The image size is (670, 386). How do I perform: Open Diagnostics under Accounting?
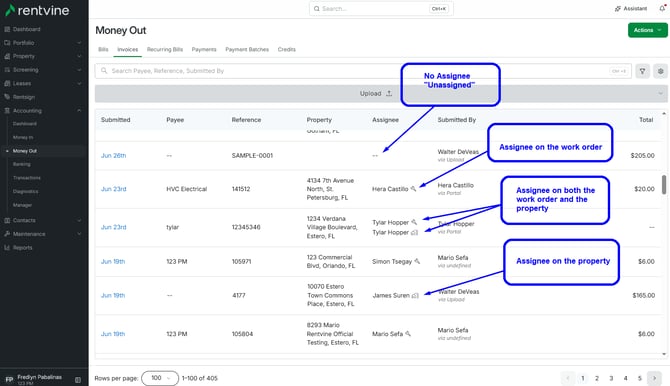coord(25,192)
